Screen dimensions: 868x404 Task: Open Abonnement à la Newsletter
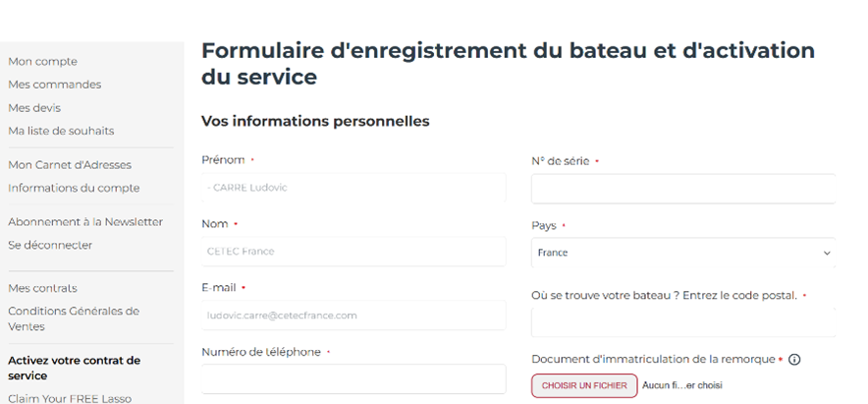(x=85, y=222)
